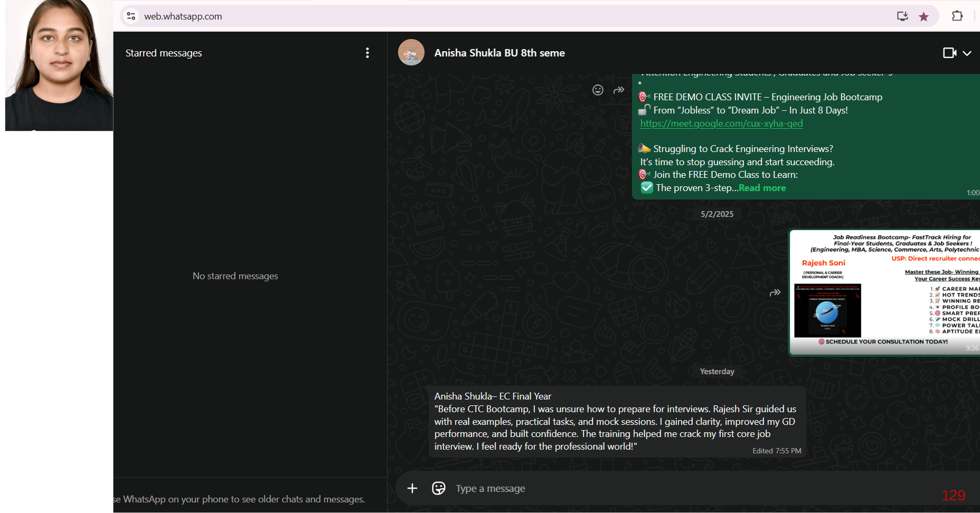Open Anisha Shukla BU 8th seme contact info
The width and height of the screenshot is (980, 513).
(x=499, y=53)
